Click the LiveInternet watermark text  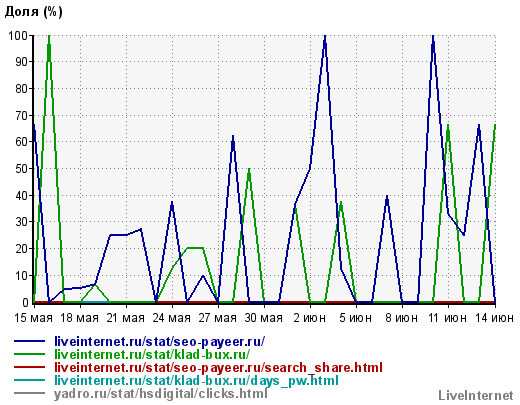pos(476,396)
